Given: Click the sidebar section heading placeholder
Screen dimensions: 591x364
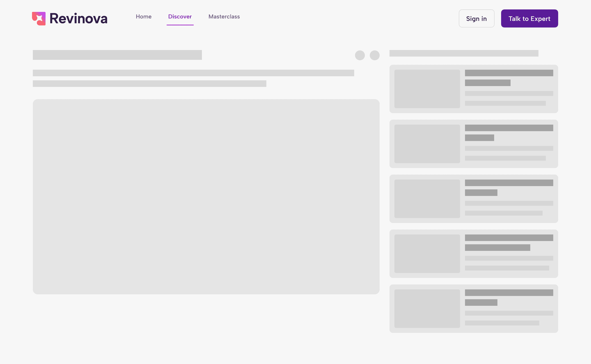Looking at the screenshot, I should pos(464,53).
